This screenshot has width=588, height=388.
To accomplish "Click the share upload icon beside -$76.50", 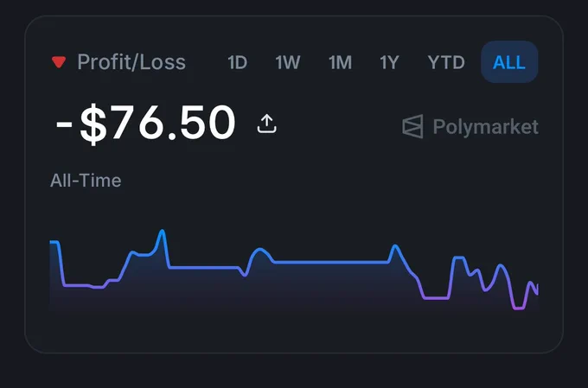I will click(x=266, y=124).
